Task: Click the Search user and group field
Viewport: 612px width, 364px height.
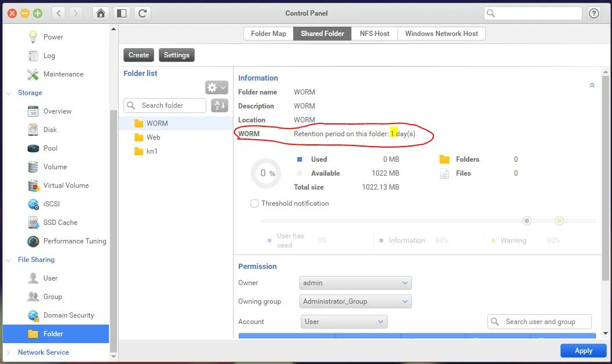Action: click(540, 322)
